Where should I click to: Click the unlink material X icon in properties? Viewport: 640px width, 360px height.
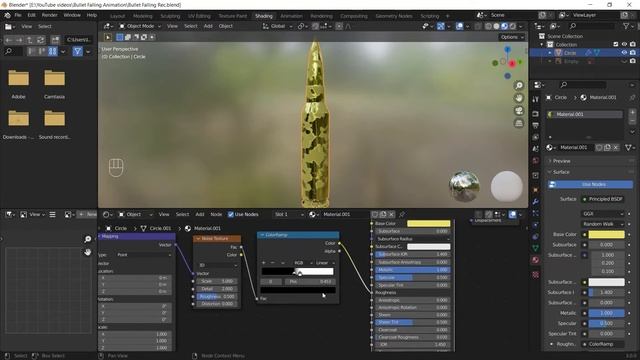616,147
